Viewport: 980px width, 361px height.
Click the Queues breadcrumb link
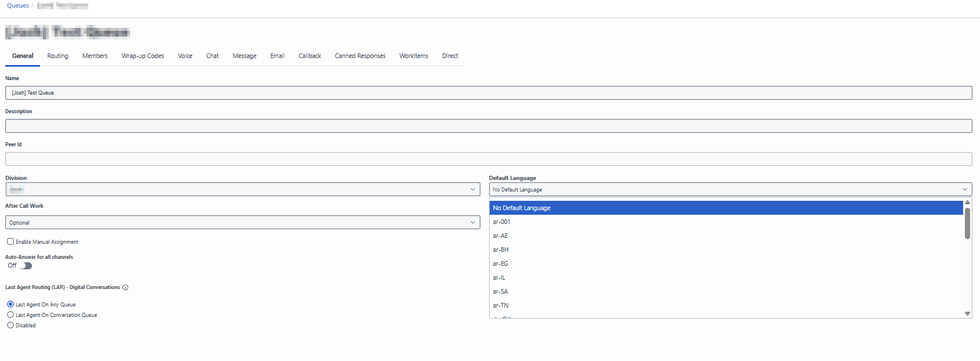pyautogui.click(x=18, y=6)
